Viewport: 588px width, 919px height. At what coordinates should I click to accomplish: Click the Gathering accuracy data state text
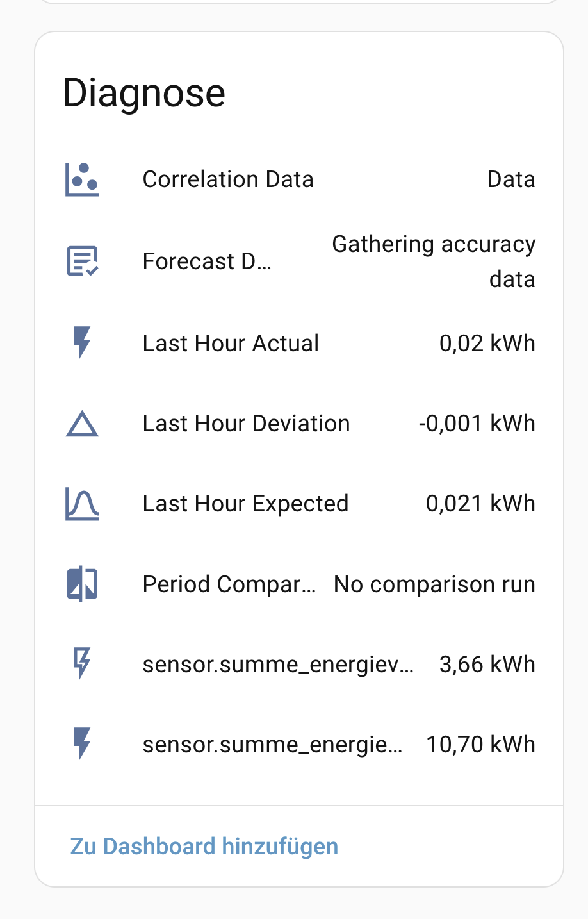coord(434,261)
